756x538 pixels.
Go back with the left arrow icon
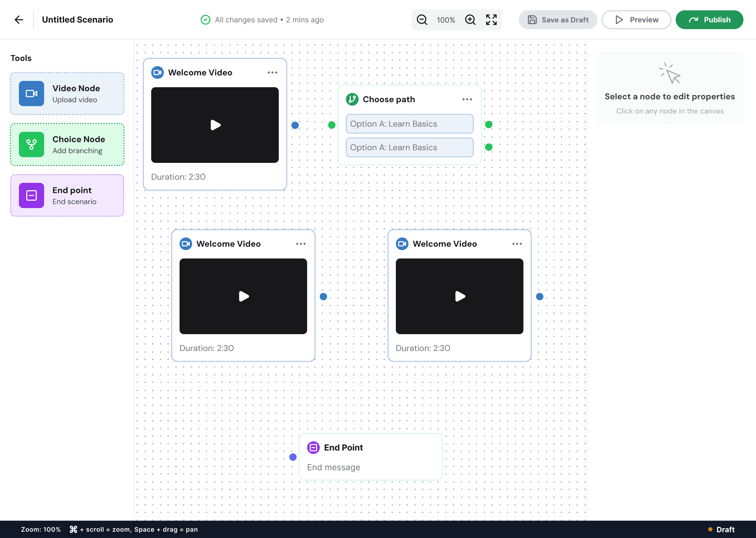(x=19, y=20)
